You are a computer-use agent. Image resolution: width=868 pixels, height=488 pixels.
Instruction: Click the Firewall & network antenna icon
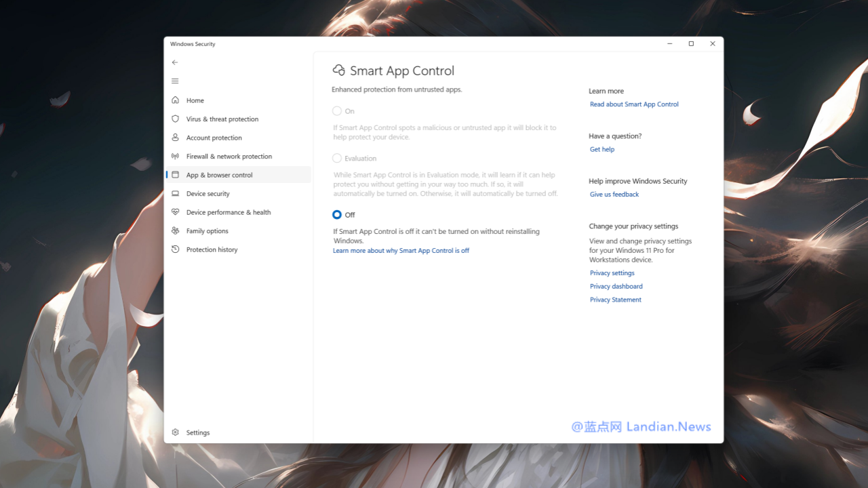tap(175, 156)
